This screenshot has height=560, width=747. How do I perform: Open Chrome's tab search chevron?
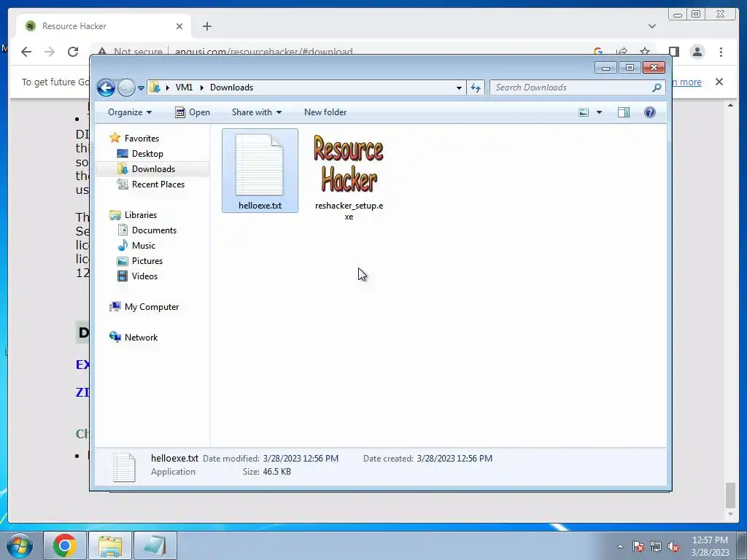tap(651, 26)
